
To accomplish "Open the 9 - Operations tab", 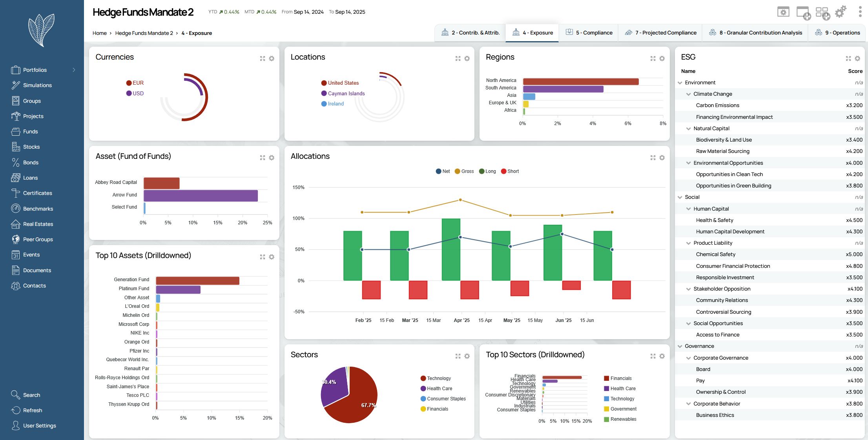I will [x=837, y=33].
